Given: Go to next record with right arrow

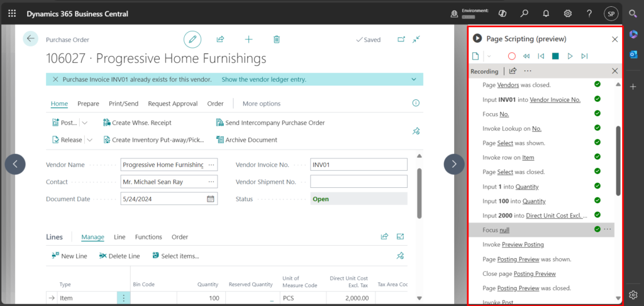Looking at the screenshot, I should coord(454,164).
